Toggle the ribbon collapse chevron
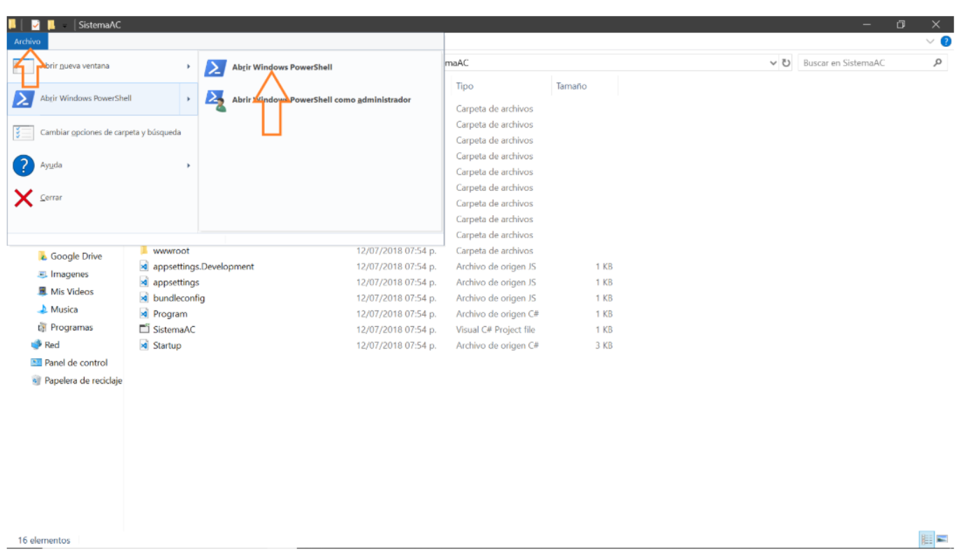Viewport: 980px width, 556px height. (x=930, y=41)
